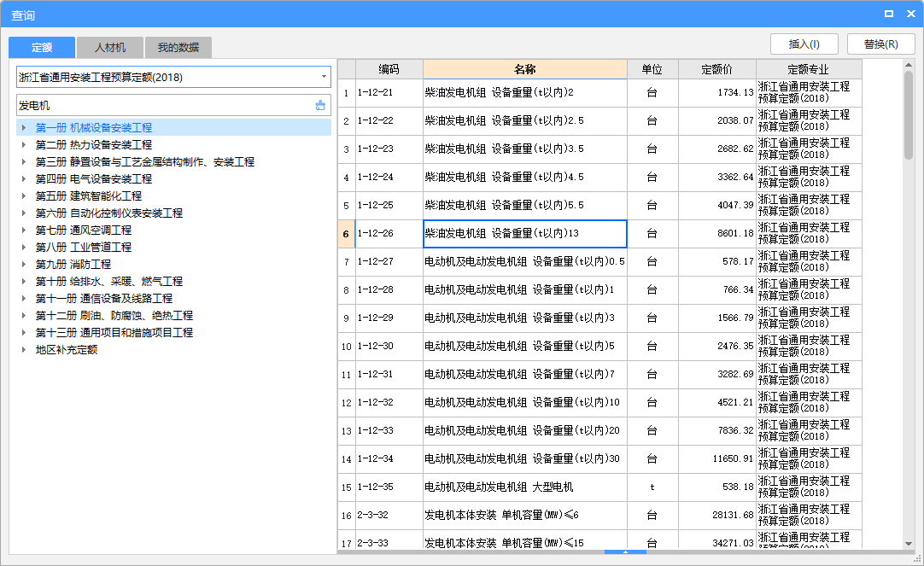Expand 第五册 建筑智能化工程 node
Viewport: 924px width, 566px height.
[x=24, y=195]
